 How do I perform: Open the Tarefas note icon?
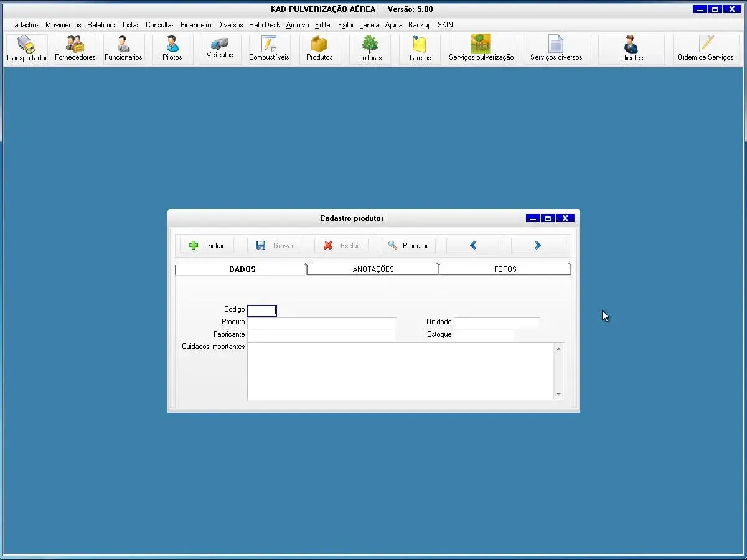click(420, 49)
